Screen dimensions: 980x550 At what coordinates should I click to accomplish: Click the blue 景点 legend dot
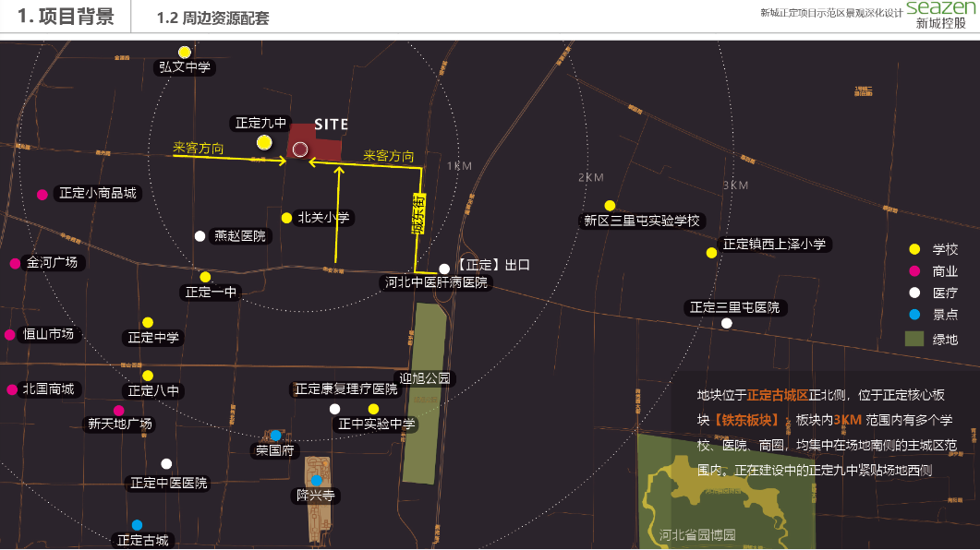(914, 314)
